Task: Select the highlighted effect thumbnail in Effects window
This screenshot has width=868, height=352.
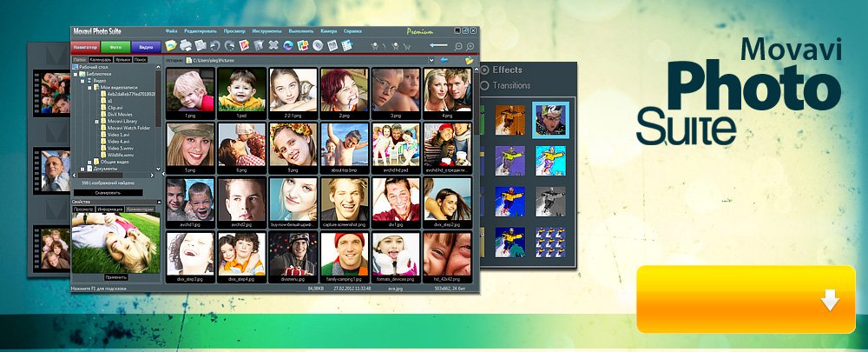Action: click(x=550, y=120)
